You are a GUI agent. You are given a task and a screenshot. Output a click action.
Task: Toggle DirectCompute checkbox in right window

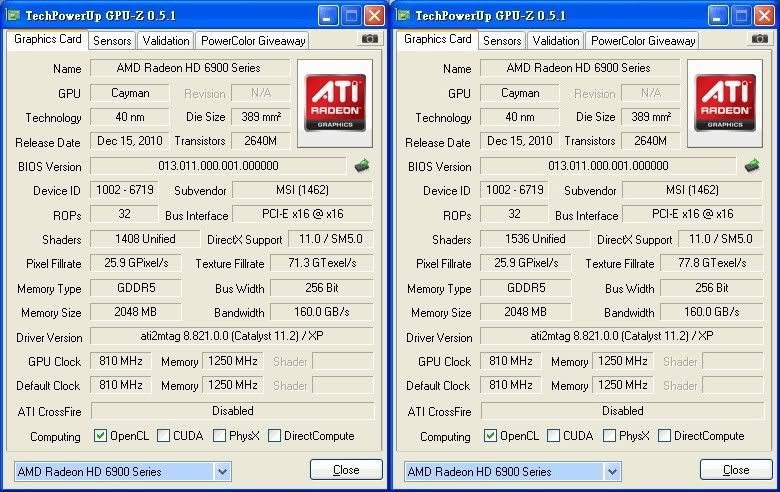[x=664, y=436]
